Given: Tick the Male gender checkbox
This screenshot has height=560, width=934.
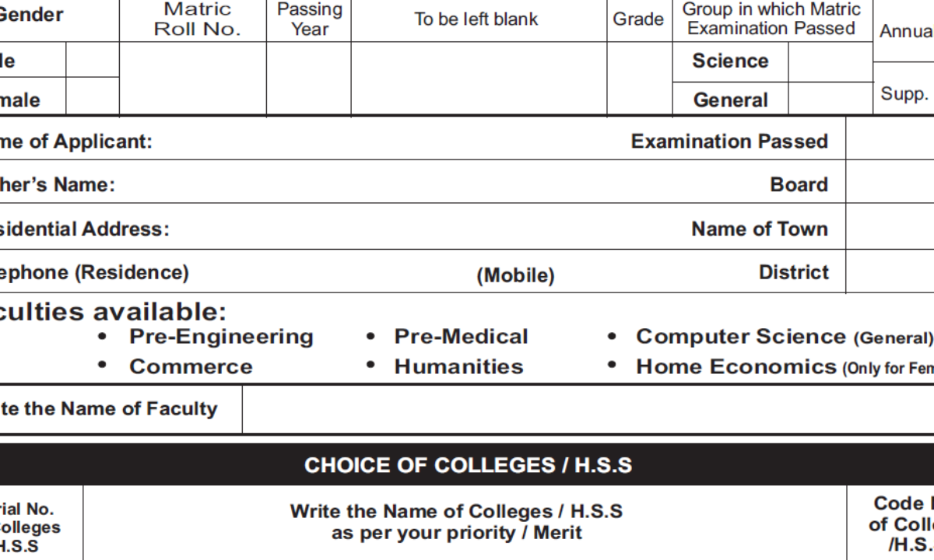Looking at the screenshot, I should coord(92,60).
